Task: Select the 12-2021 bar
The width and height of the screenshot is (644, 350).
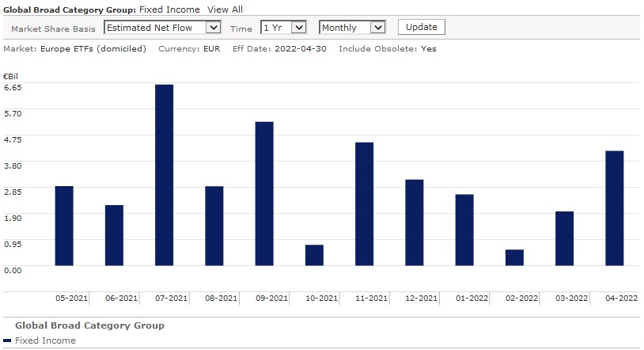Action: (x=414, y=223)
